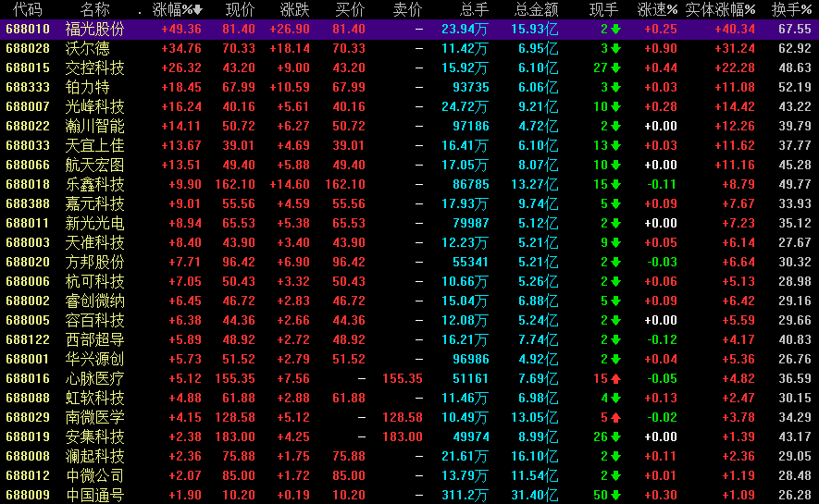Select stock 瀚川智能
Viewport: 819px width, 504px height.
pyautogui.click(x=95, y=127)
